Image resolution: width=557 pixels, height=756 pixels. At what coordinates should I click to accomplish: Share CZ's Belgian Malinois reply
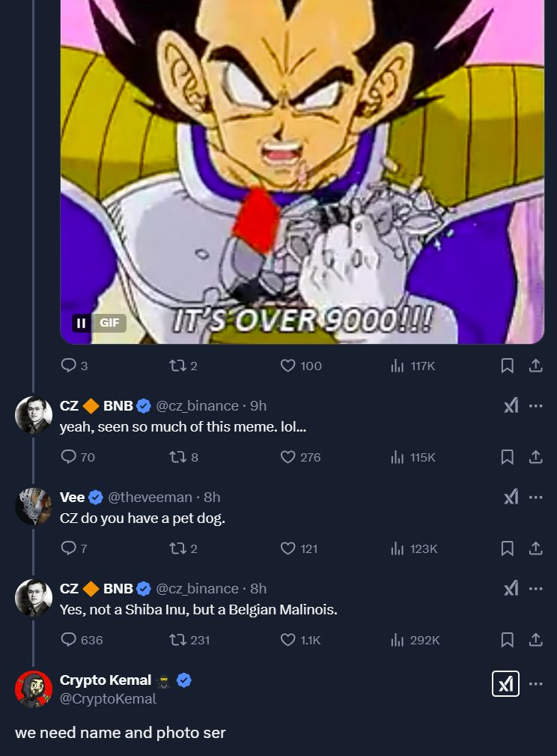click(x=535, y=640)
